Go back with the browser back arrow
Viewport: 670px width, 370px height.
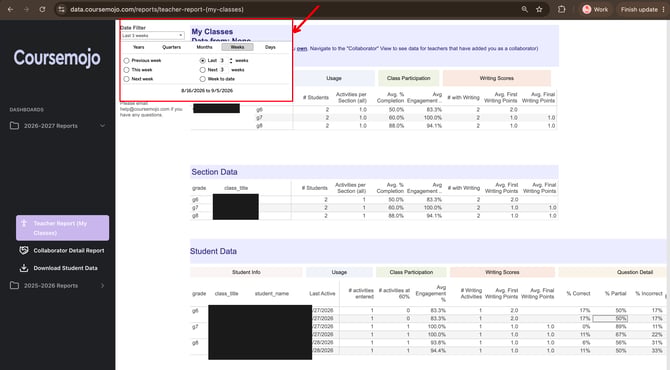pyautogui.click(x=10, y=9)
